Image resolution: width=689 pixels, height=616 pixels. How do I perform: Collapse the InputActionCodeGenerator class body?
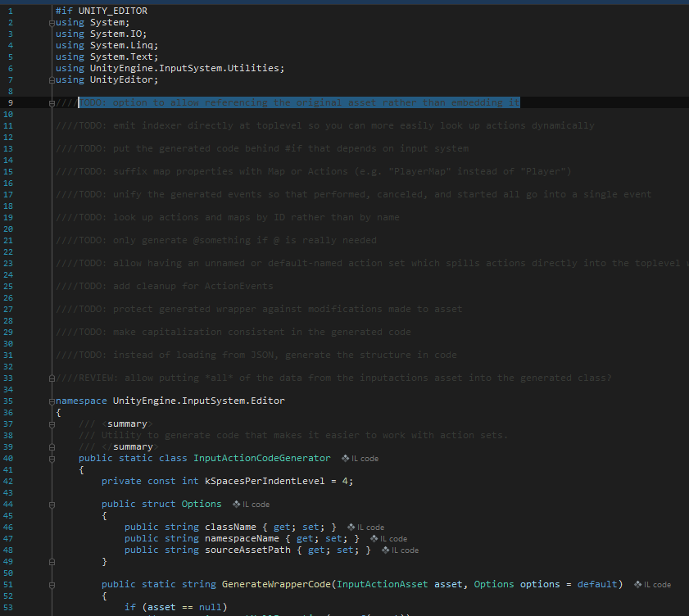point(52,458)
